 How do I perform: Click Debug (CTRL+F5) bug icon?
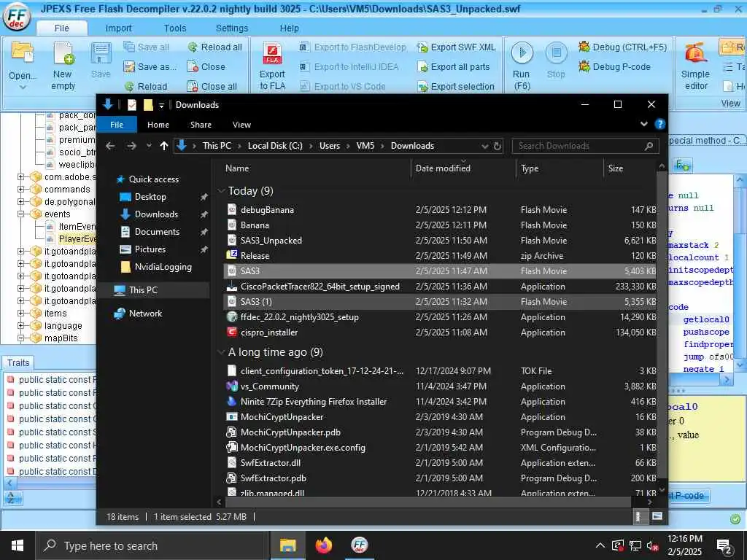click(x=584, y=47)
